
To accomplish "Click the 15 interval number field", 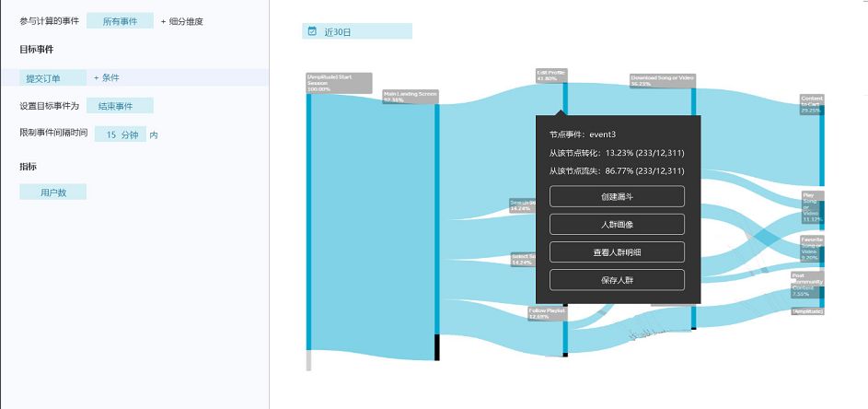I will 110,134.
